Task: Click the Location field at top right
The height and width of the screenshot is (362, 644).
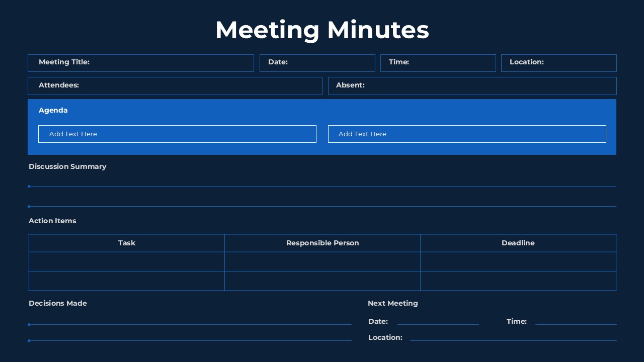Action: (558, 63)
